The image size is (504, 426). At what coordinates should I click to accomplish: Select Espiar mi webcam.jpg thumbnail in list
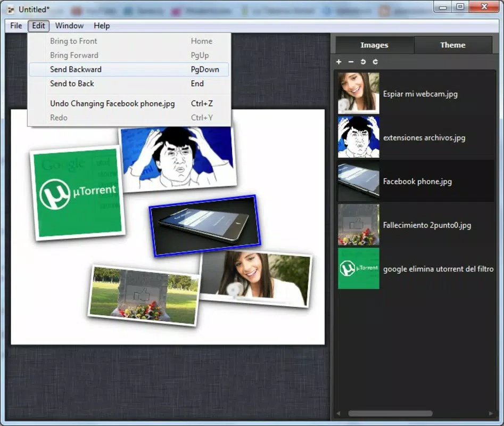(358, 93)
